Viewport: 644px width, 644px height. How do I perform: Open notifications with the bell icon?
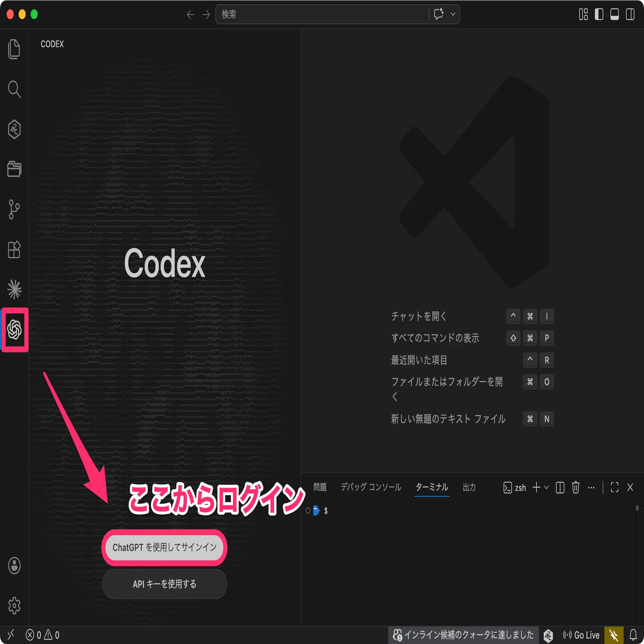(x=633, y=635)
